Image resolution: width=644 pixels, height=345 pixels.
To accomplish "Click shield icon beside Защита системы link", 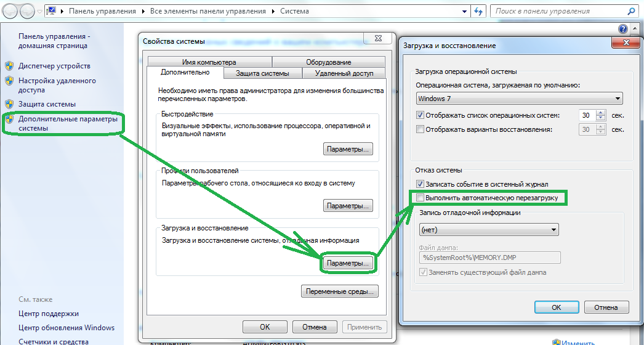I will tap(9, 104).
